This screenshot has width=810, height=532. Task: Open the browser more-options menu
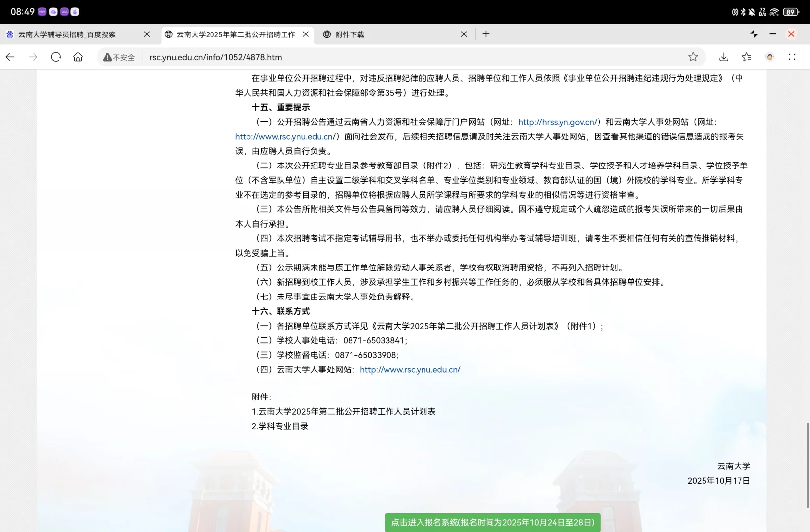[792, 57]
